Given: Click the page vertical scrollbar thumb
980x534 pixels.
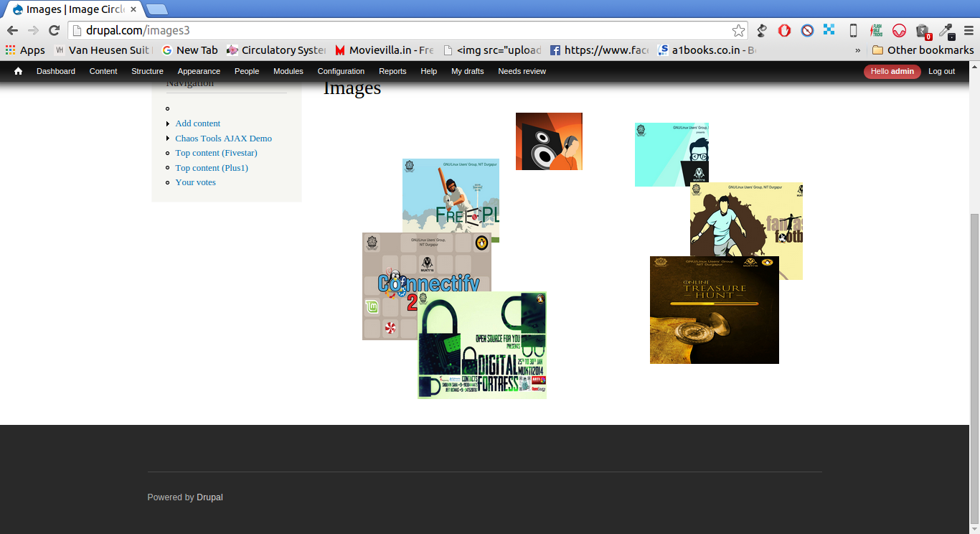Looking at the screenshot, I should point(974,367).
